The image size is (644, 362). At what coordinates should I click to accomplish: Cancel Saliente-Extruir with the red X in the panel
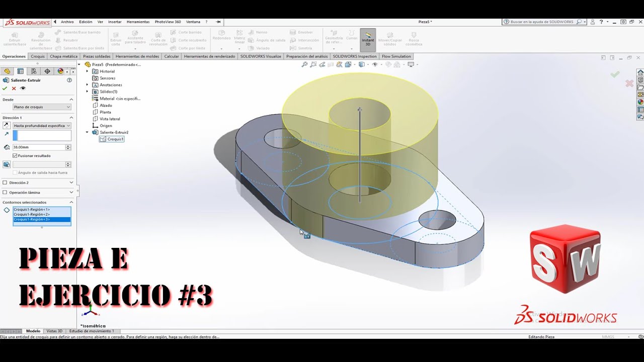tap(14, 88)
